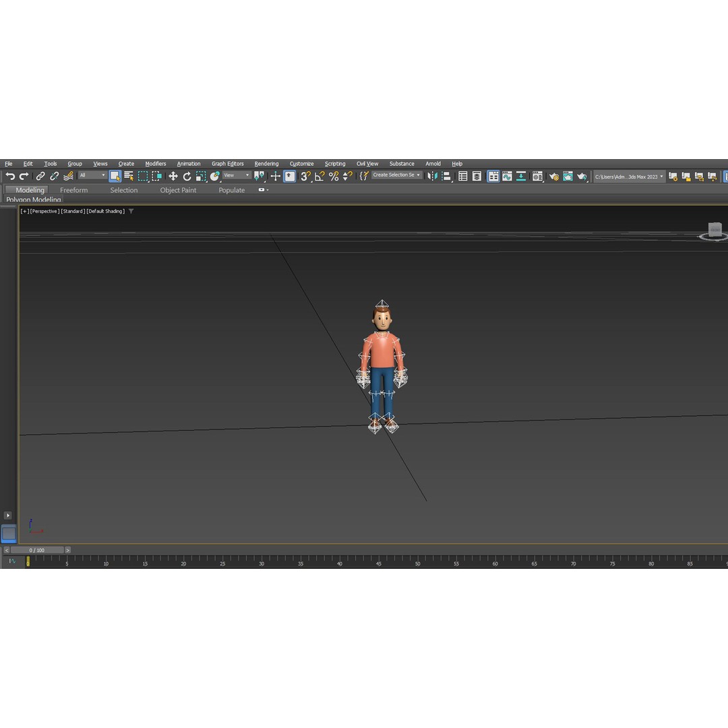Viewport: 728px width, 728px height.
Task: Open the Curve Editor
Action: point(506,176)
